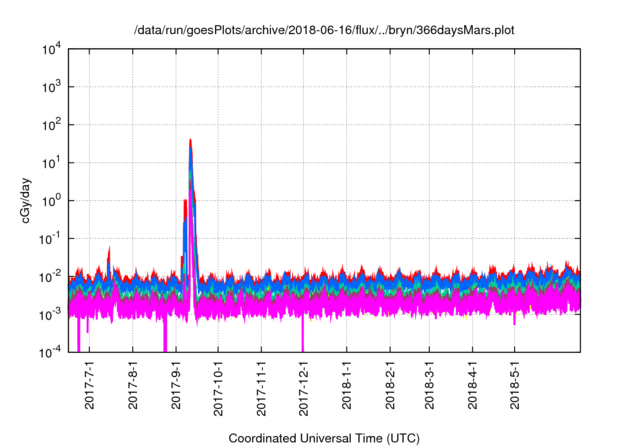Click the 2018-5-1 date tick label
This screenshot has height=448, width=640.
[x=513, y=385]
